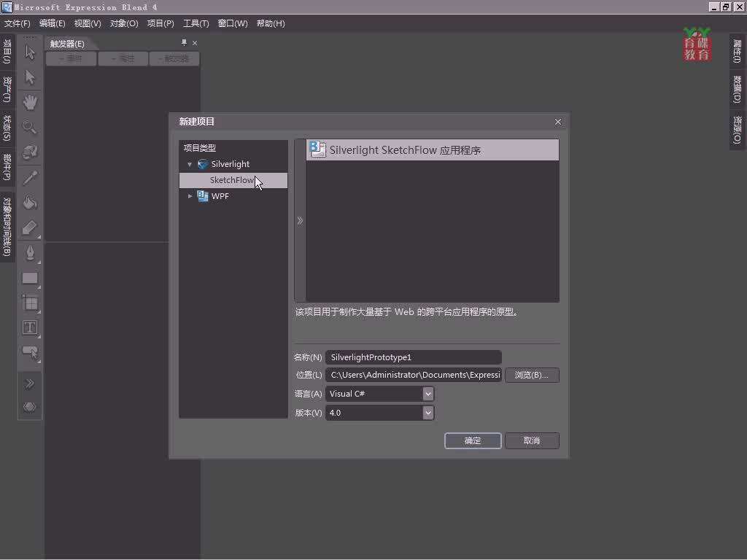The image size is (747, 560).
Task: Collapse the Silverlight tree node
Action: pos(190,164)
